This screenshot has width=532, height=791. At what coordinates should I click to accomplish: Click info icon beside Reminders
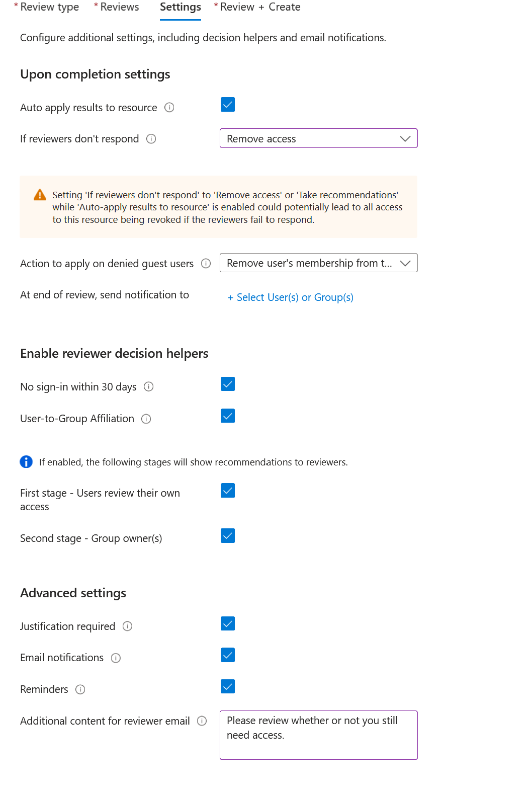(80, 689)
